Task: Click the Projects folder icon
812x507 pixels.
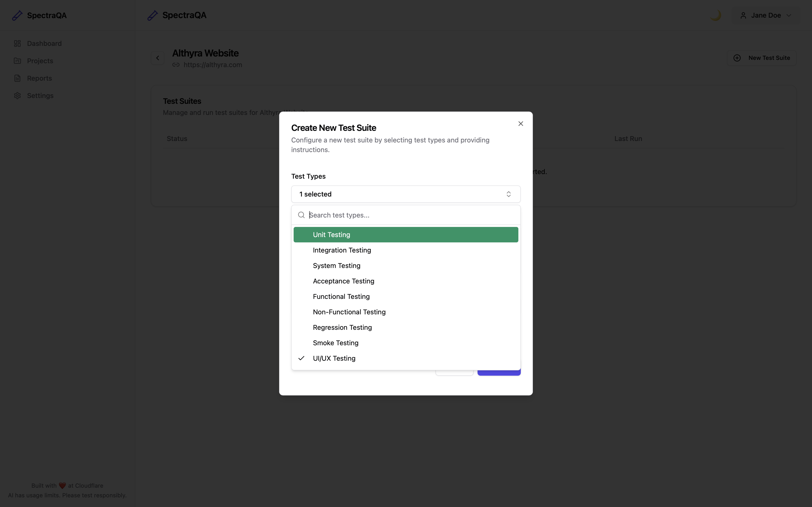Action: 17,61
